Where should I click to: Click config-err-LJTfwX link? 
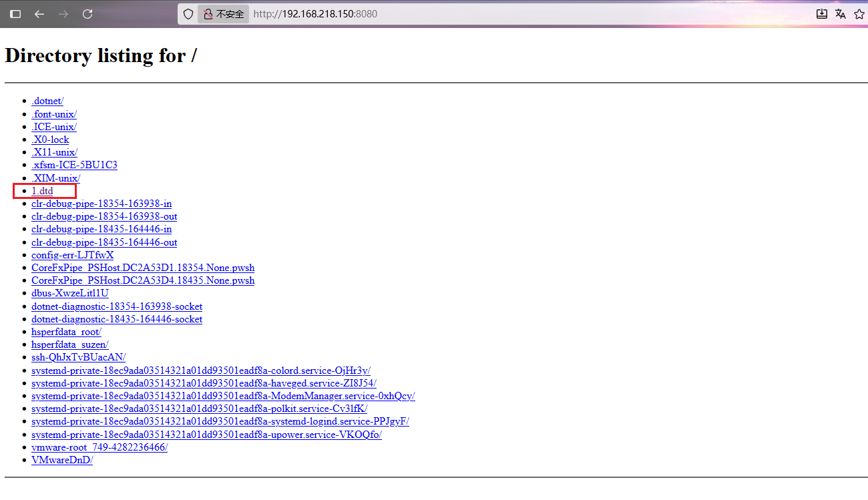(72, 255)
